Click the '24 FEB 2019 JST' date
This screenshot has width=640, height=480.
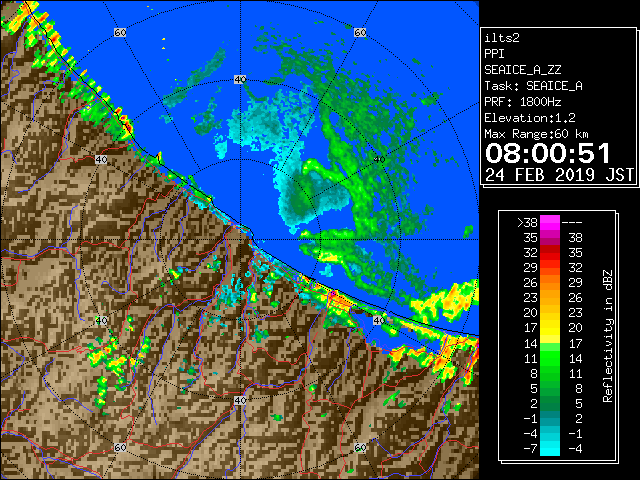559,175
